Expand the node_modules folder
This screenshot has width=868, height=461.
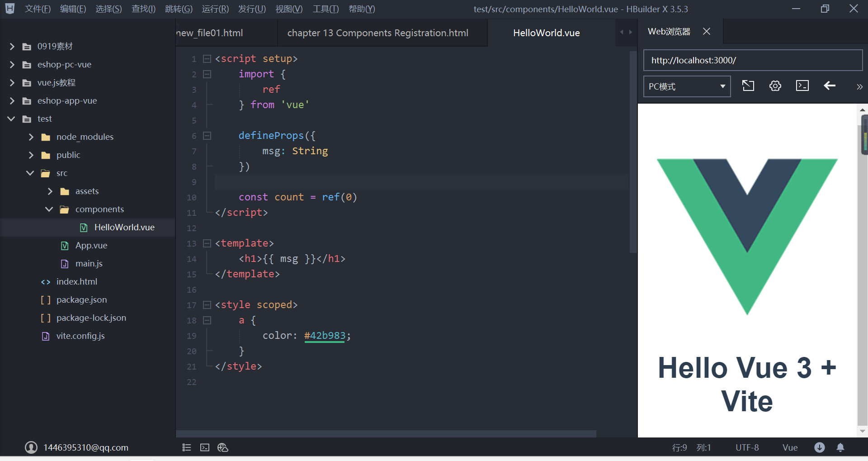(31, 137)
